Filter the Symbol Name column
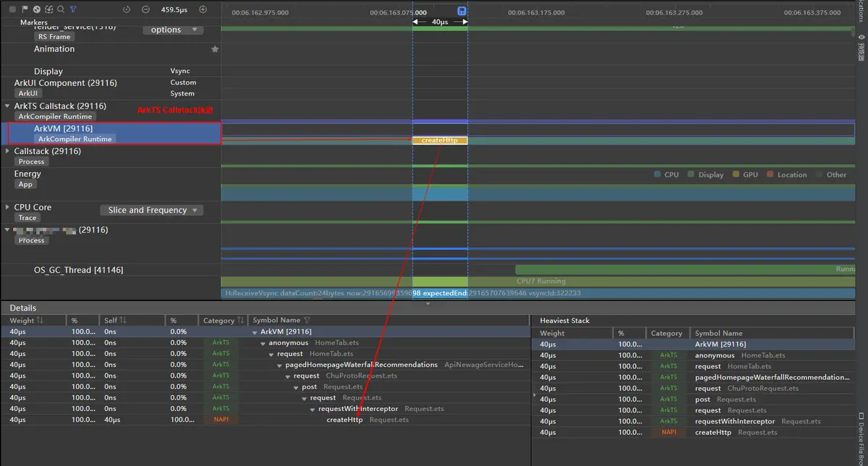The width and height of the screenshot is (868, 466). (x=307, y=320)
